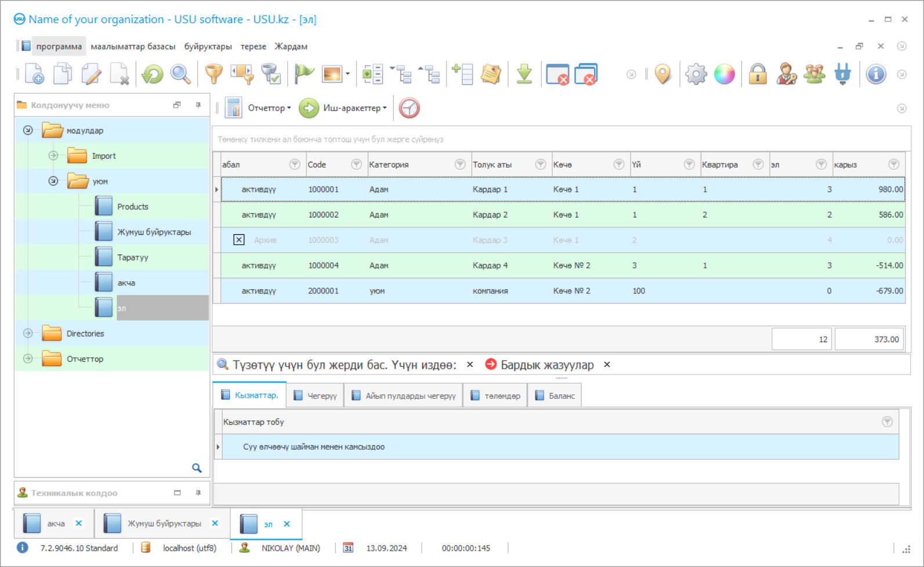This screenshot has width=924, height=567.
Task: Toggle the archive checkbox in row 1000003
Action: [239, 239]
